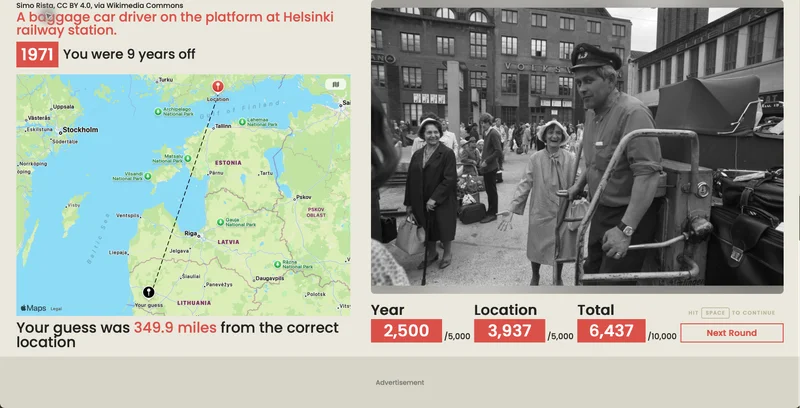Click the Gulf of Finland label
The width and height of the screenshot is (800, 408).
coord(240,110)
